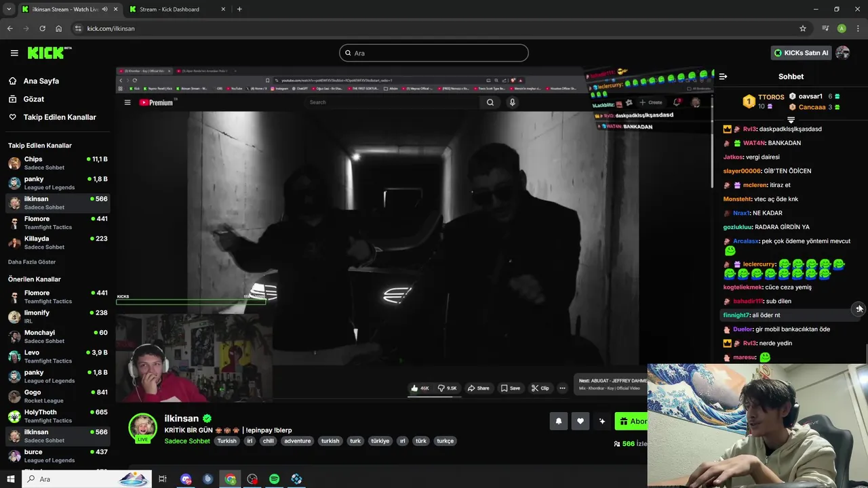868x488 pixels.
Task: Select the türkiye tag
Action: (x=380, y=441)
